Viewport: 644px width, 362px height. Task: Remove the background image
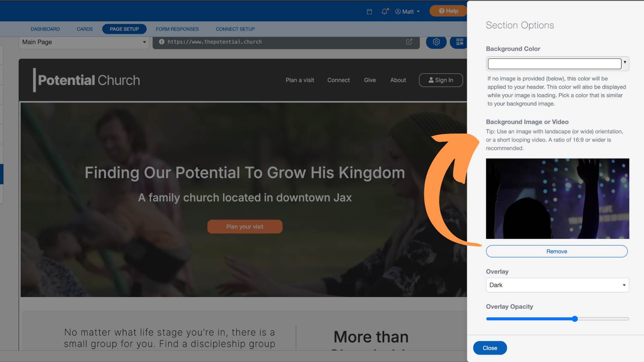557,251
